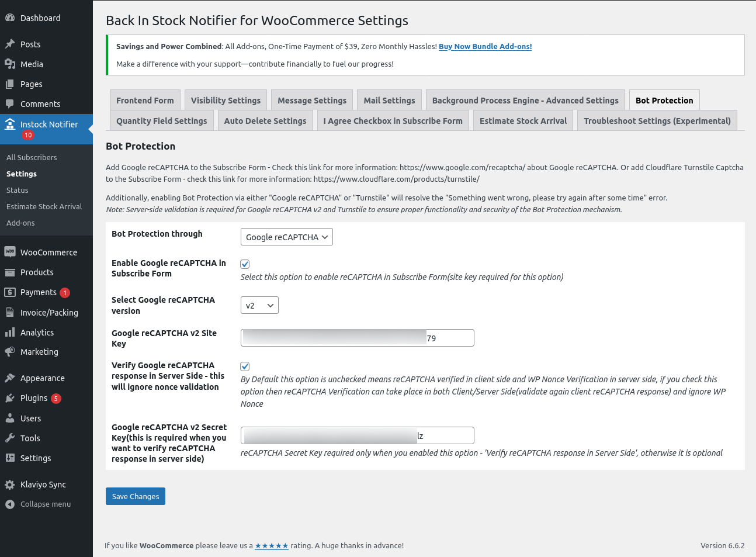
Task: Click the Pages document icon
Action: (x=10, y=84)
